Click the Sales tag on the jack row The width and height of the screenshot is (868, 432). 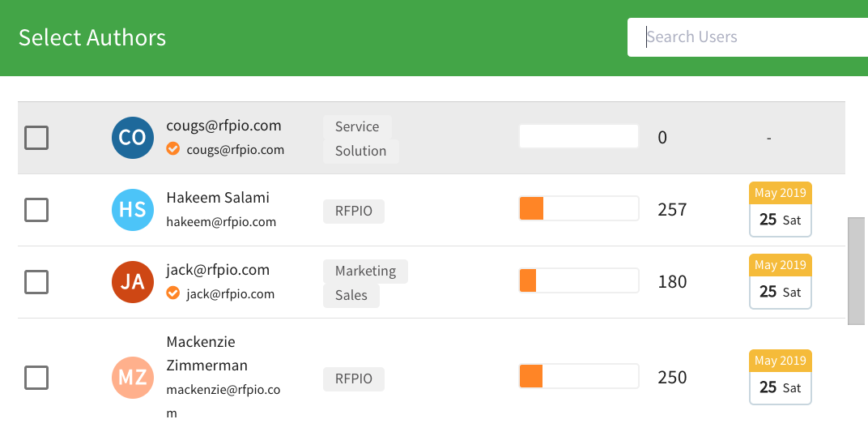pos(351,296)
